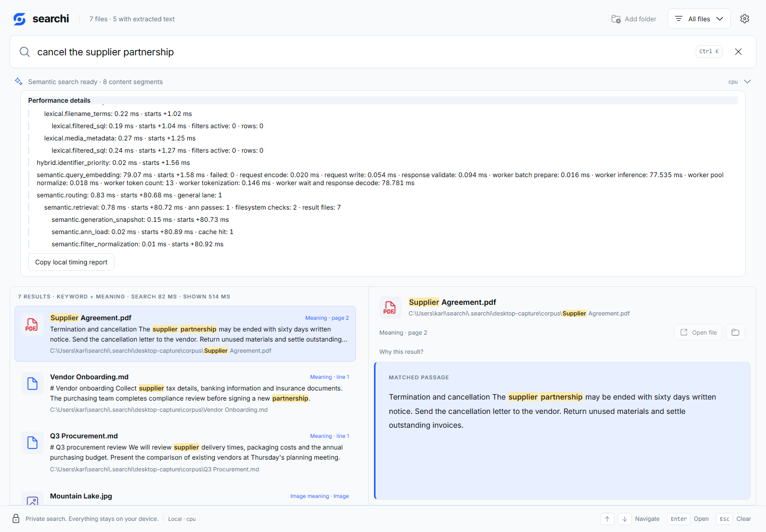Click the Enter key hint

point(679,519)
